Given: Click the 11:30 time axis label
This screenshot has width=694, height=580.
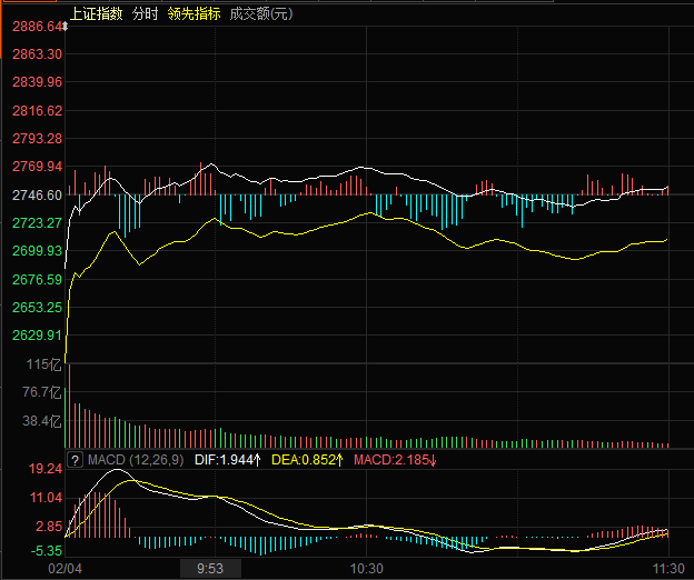Looking at the screenshot, I should [667, 567].
